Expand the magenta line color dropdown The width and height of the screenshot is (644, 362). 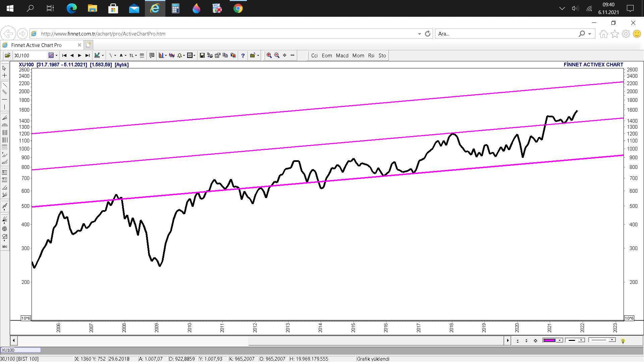[x=559, y=341]
